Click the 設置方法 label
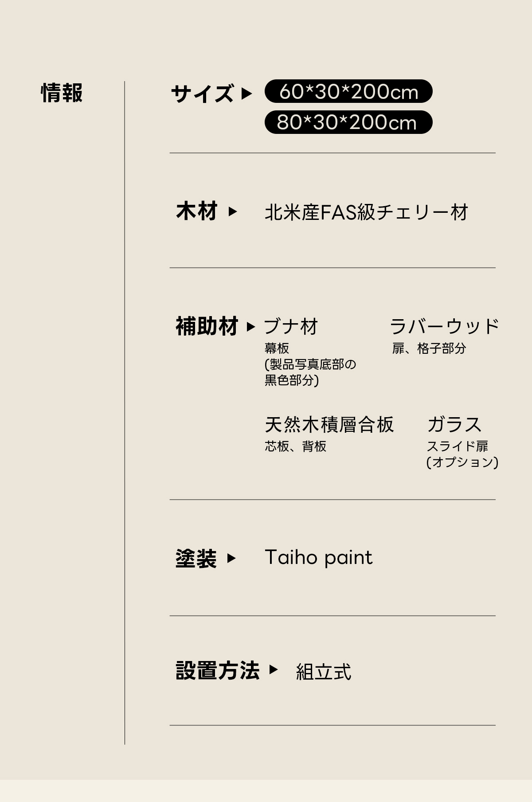Viewport: 532px width, 802px height. 218,670
